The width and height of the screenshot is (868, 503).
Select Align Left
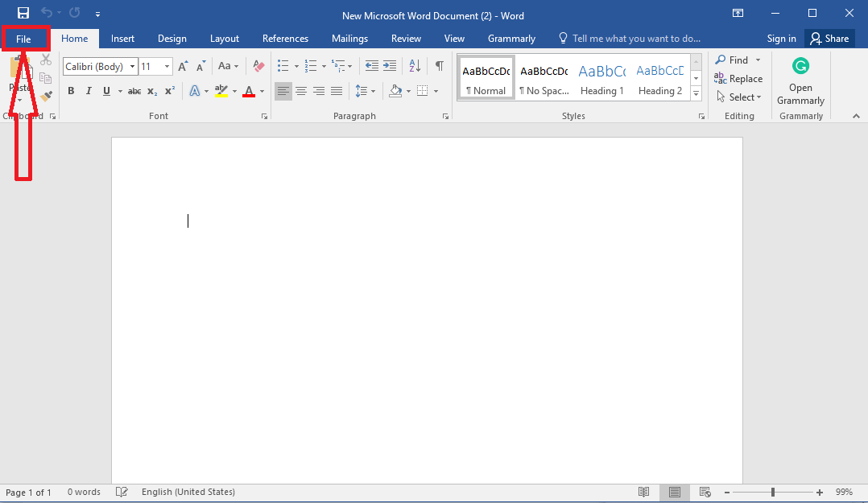(x=283, y=91)
